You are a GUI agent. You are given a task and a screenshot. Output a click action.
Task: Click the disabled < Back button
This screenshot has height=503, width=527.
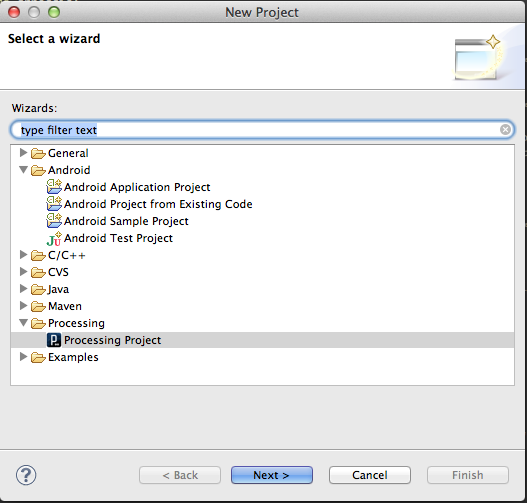click(x=180, y=475)
